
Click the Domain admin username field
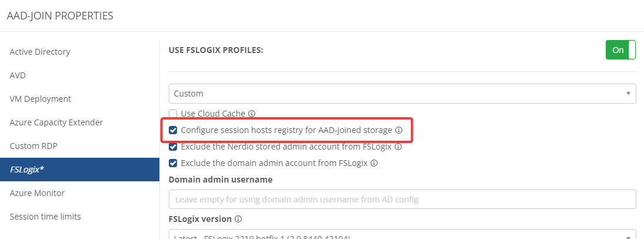[x=402, y=200]
